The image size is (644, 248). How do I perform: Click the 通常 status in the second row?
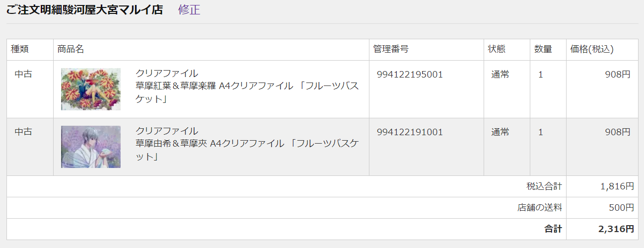pos(501,132)
